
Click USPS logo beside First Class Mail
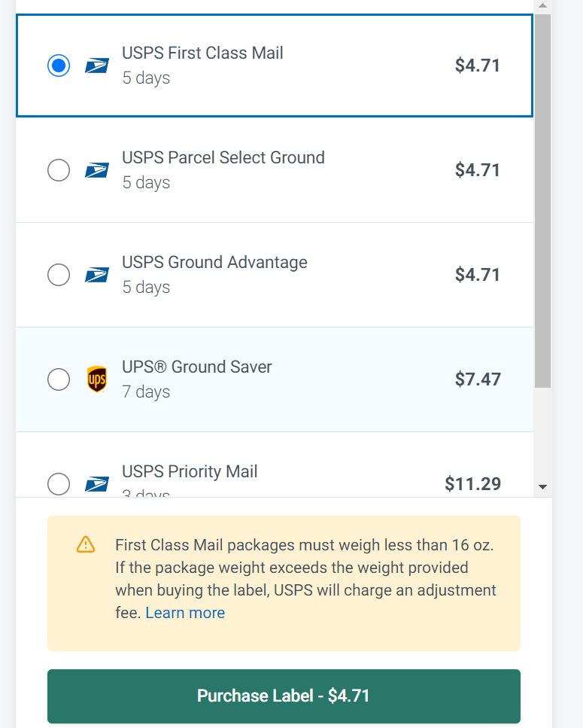97,65
